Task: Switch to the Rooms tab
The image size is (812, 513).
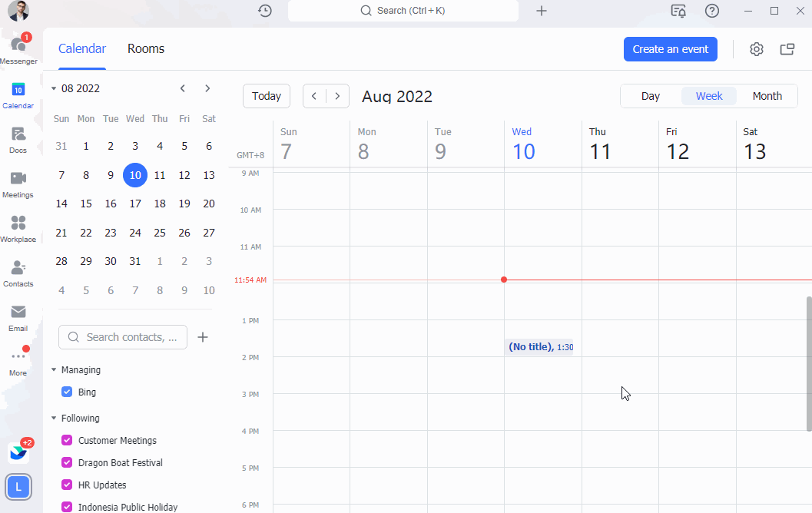Action: click(x=146, y=49)
